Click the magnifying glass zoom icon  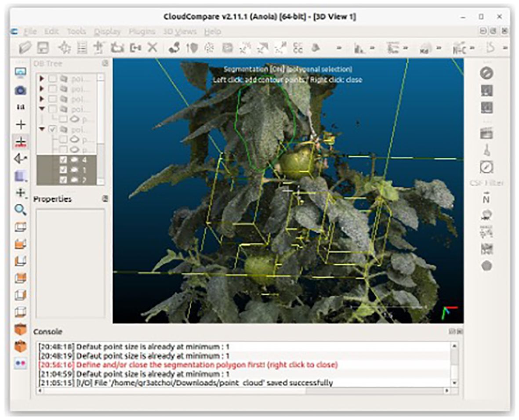click(x=21, y=210)
